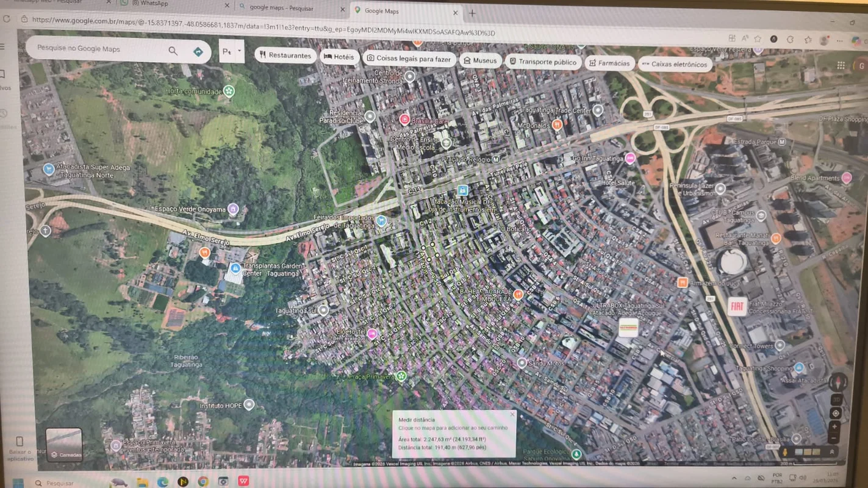Open the Google account avatar
The image size is (868, 488).
861,66
